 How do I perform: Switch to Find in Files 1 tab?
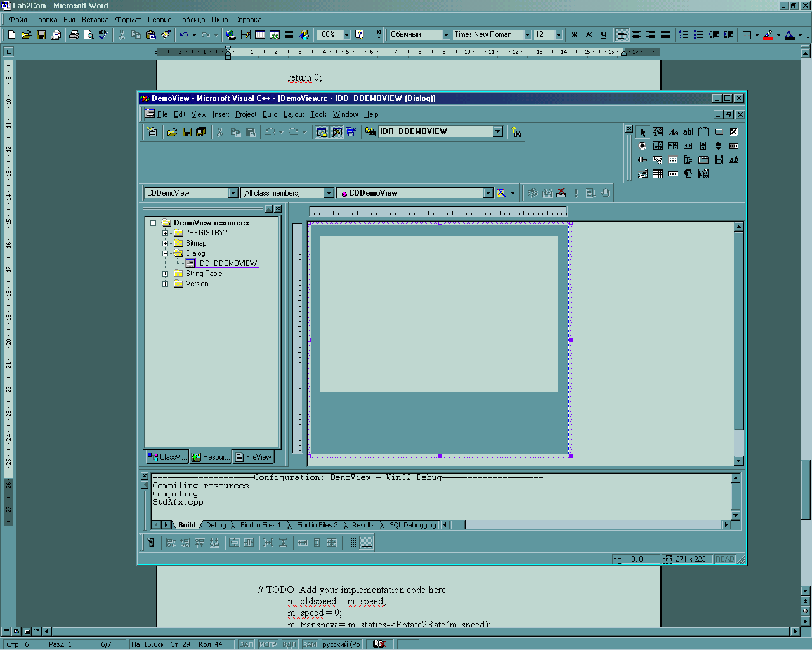click(x=260, y=525)
